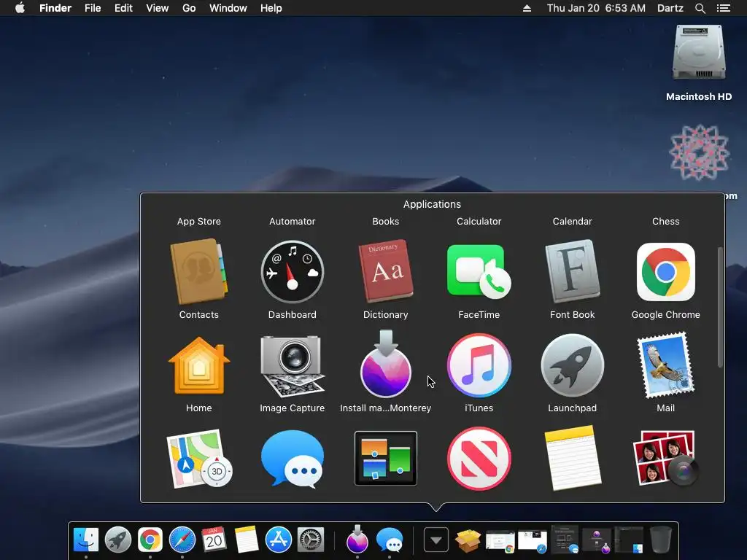This screenshot has height=560, width=747.
Task: Open Safari compass in the Dock
Action: point(182,540)
